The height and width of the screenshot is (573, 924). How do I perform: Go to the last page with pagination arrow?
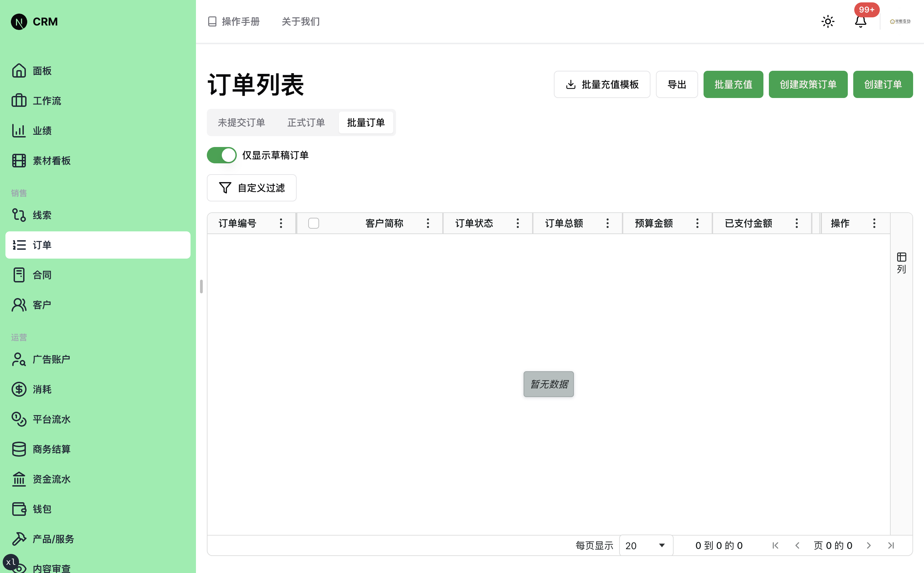coord(891,545)
